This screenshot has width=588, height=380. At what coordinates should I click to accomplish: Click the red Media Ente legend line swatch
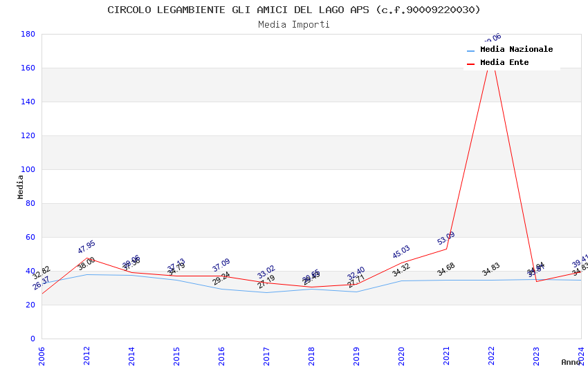coord(471,64)
